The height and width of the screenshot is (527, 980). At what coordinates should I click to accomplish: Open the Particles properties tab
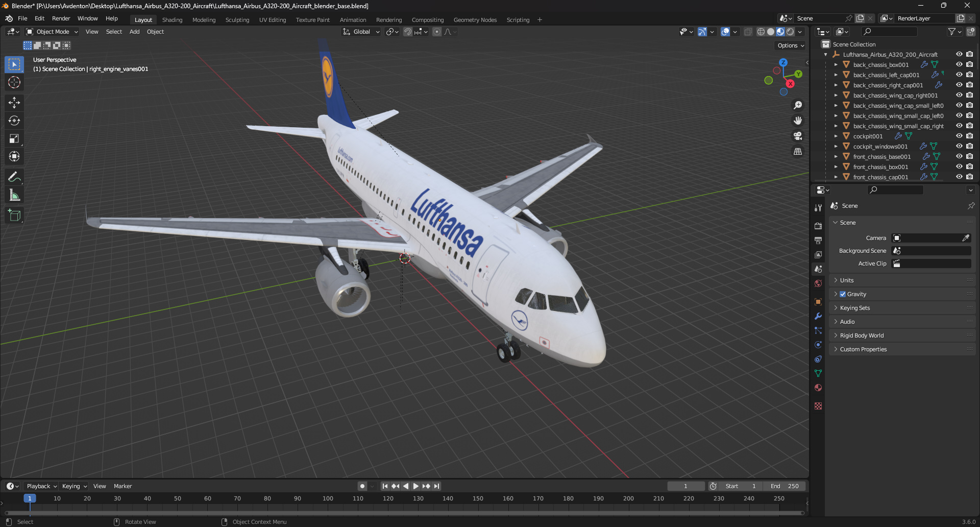[818, 330]
